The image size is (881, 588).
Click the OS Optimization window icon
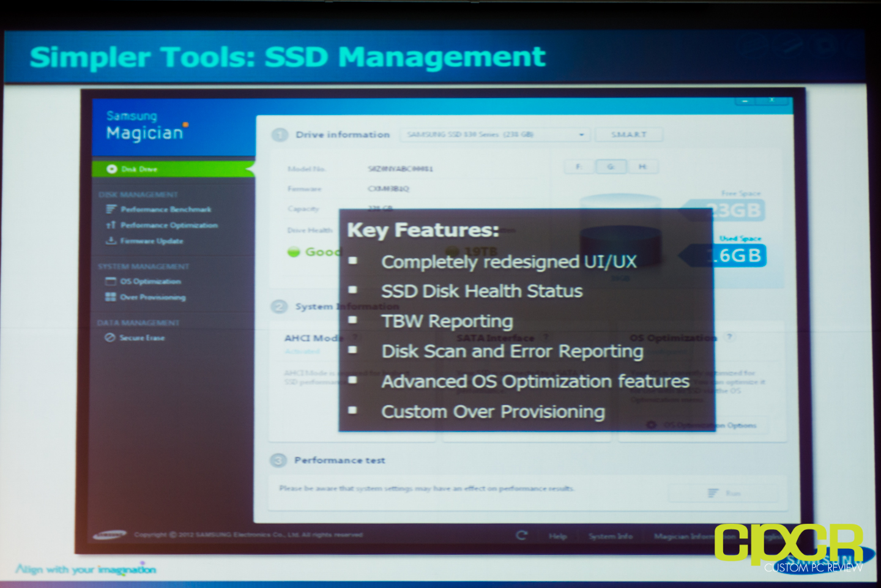click(x=111, y=281)
